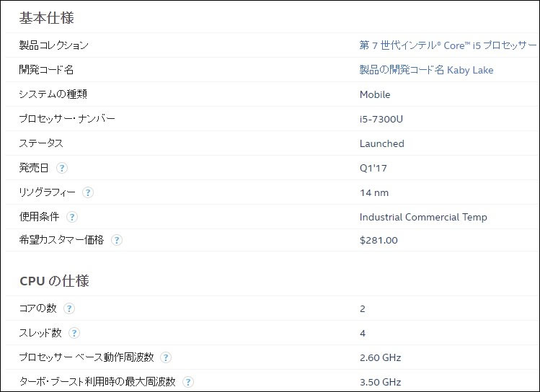
Task: Click the コアの数 label
Action: tap(38, 308)
